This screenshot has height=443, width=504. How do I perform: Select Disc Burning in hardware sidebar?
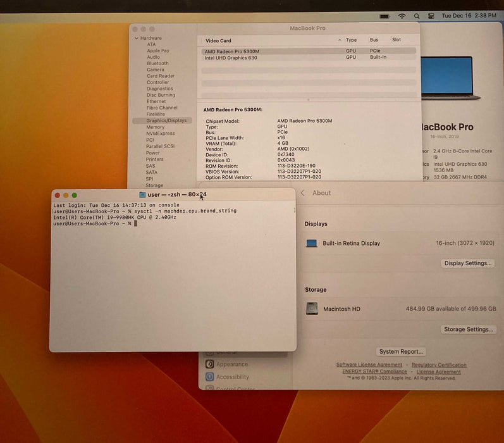161,95
